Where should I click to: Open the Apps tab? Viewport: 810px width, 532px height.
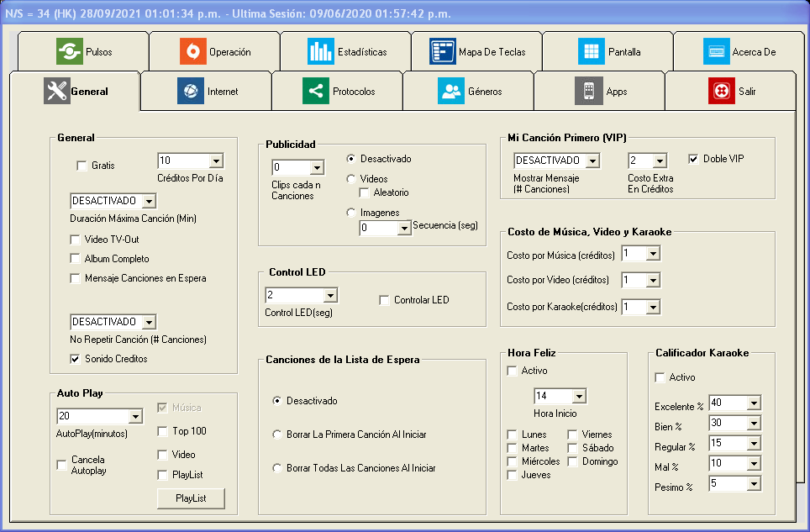(x=599, y=91)
